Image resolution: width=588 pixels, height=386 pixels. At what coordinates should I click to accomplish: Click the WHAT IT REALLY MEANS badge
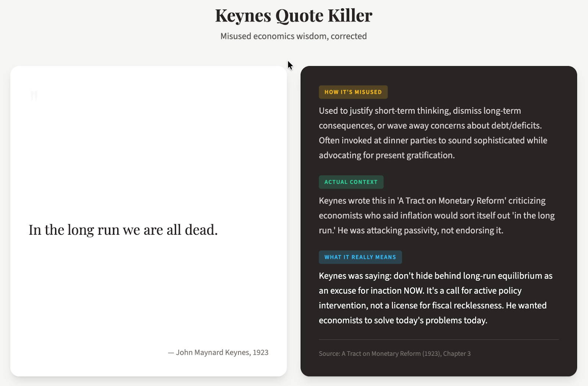click(360, 257)
